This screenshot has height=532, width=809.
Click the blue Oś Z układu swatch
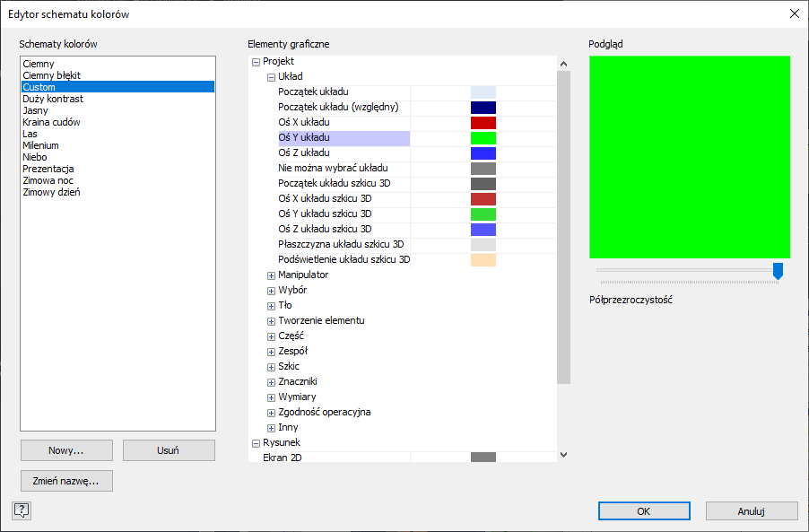click(x=483, y=153)
